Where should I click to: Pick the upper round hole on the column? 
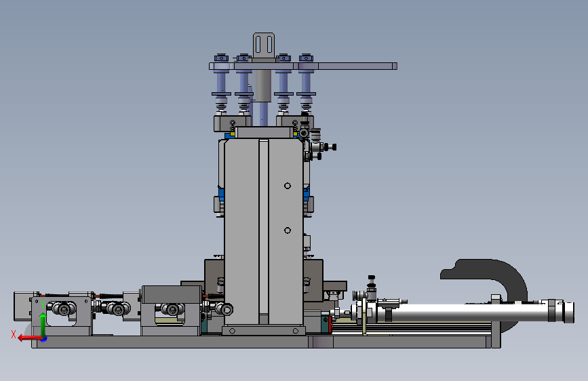[288, 186]
